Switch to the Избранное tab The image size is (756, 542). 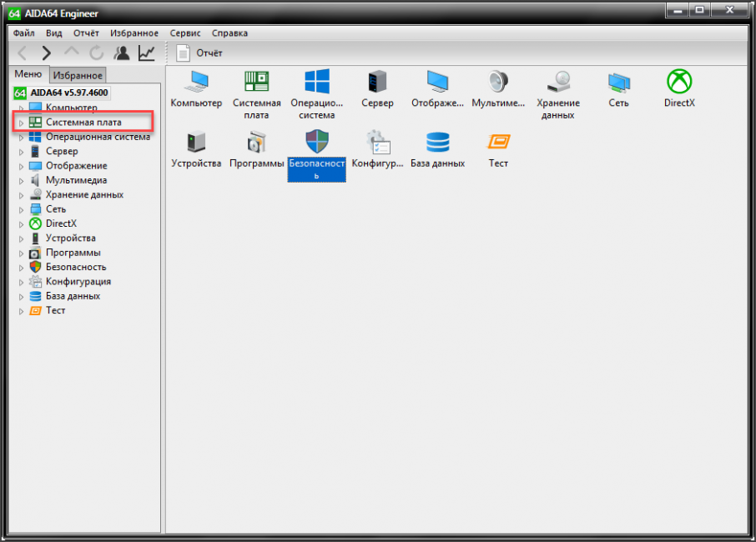click(78, 76)
